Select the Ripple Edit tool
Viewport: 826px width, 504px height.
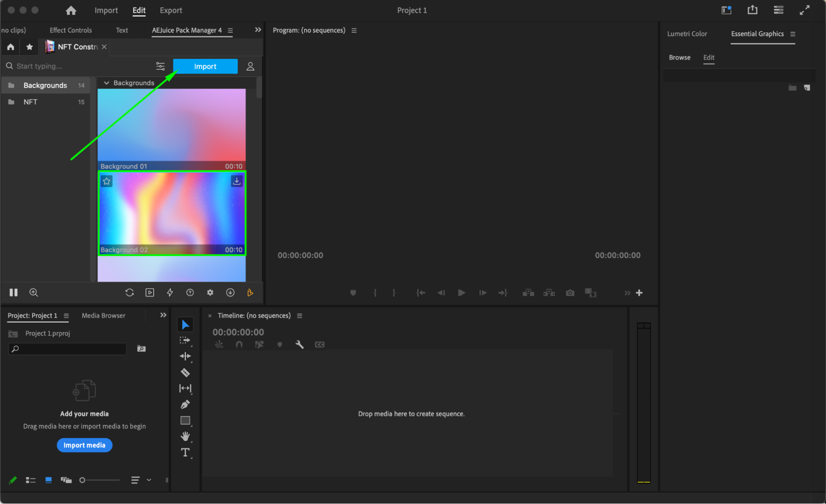coord(185,356)
